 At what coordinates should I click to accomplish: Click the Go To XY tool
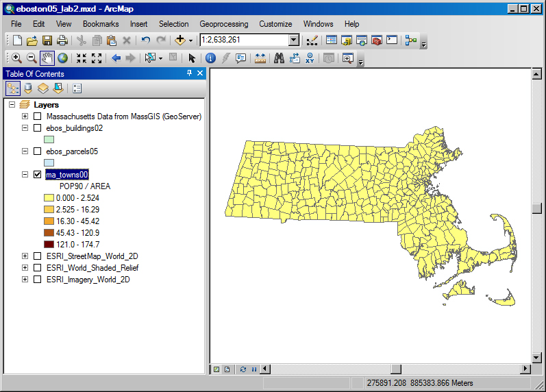[310, 58]
